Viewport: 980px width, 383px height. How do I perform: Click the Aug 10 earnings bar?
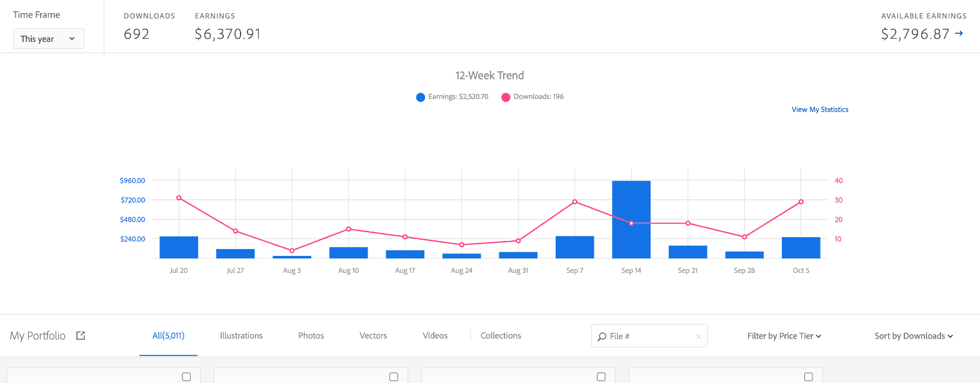pyautogui.click(x=348, y=253)
